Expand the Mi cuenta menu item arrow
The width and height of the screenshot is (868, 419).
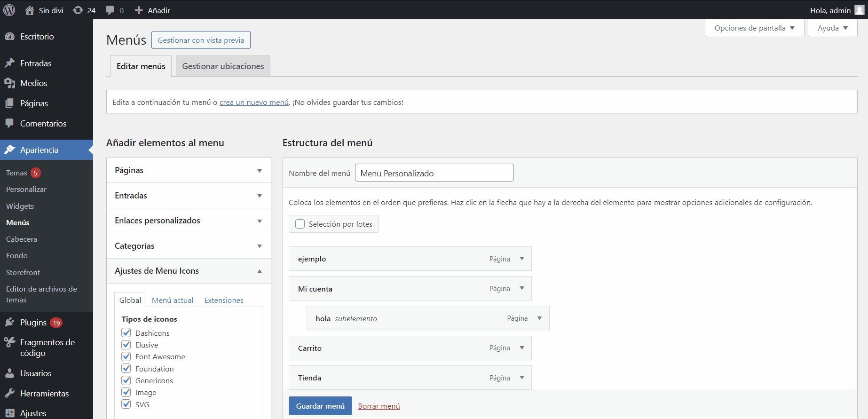pos(522,288)
